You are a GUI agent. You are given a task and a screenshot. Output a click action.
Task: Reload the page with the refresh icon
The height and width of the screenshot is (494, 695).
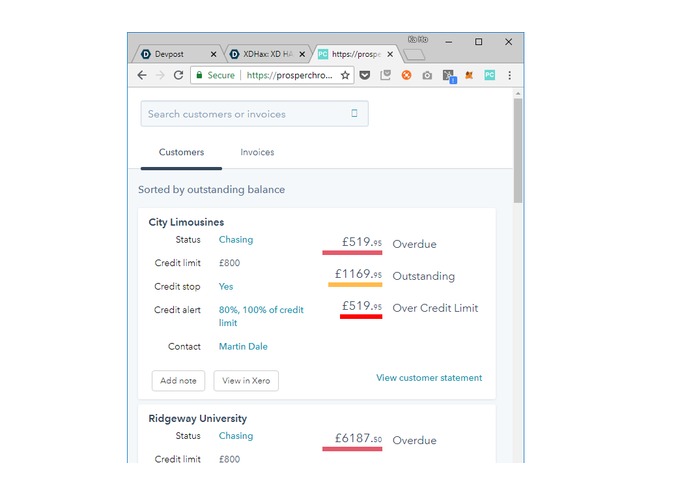click(x=178, y=75)
